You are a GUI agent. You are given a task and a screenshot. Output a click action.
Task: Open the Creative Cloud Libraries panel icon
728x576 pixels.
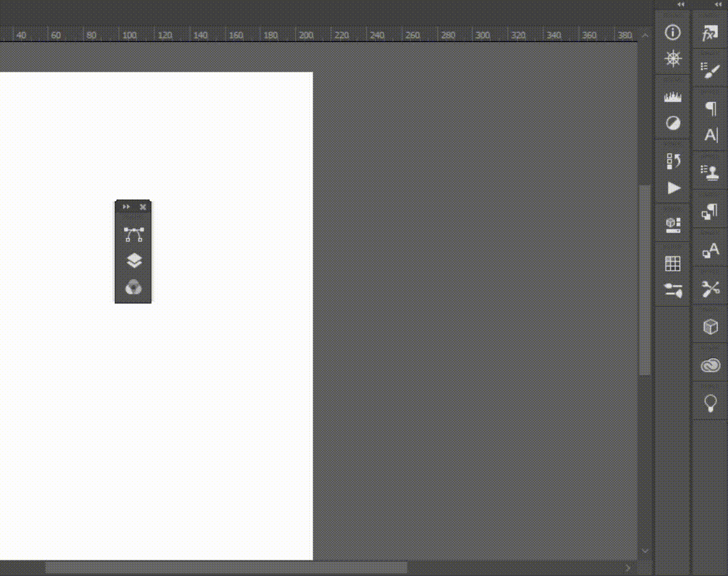tap(711, 365)
